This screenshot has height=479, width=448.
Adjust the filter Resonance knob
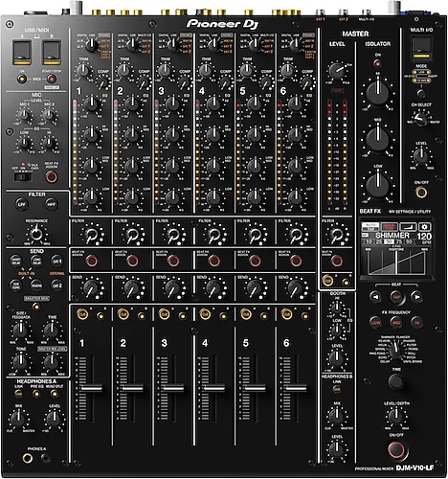[36, 234]
